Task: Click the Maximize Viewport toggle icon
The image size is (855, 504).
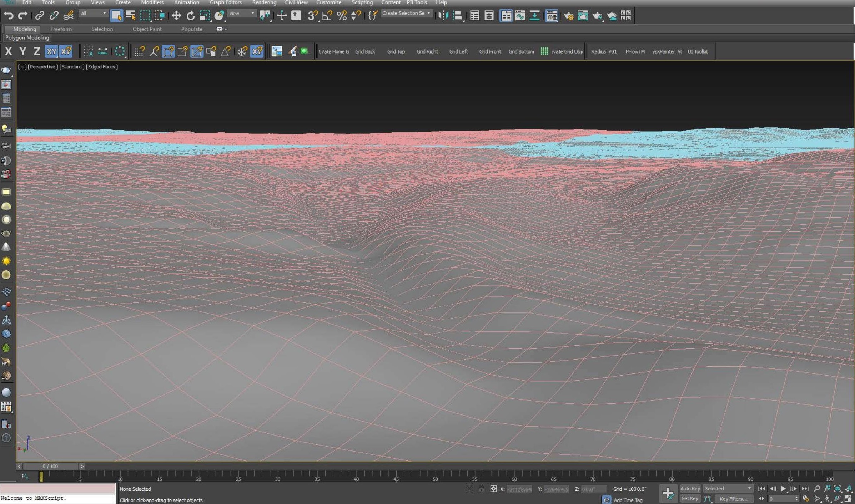Action: [848, 499]
